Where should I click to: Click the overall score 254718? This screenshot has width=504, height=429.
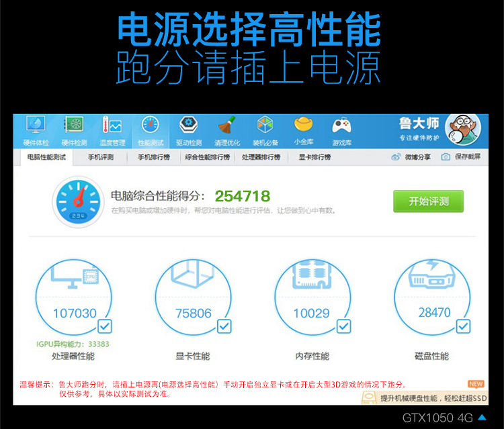[243, 196]
